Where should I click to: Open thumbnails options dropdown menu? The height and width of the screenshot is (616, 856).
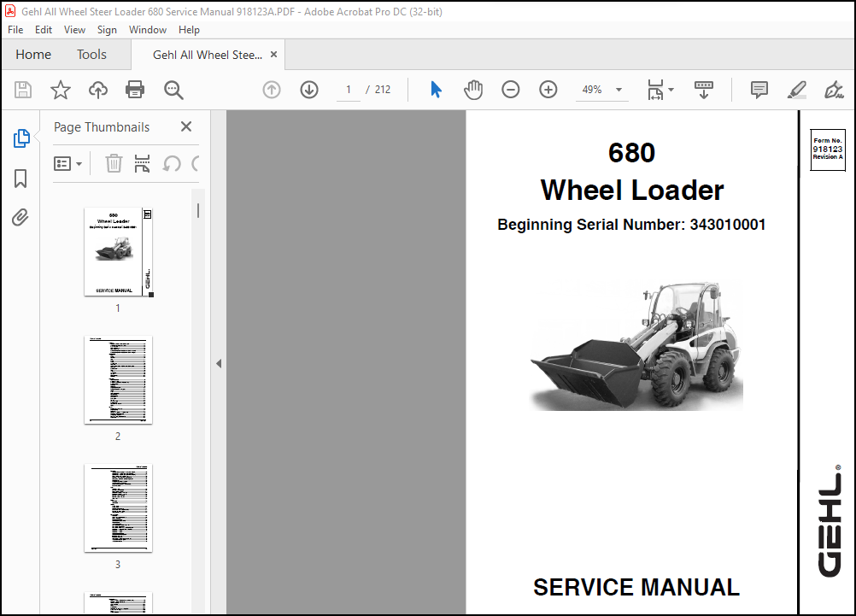coord(67,163)
